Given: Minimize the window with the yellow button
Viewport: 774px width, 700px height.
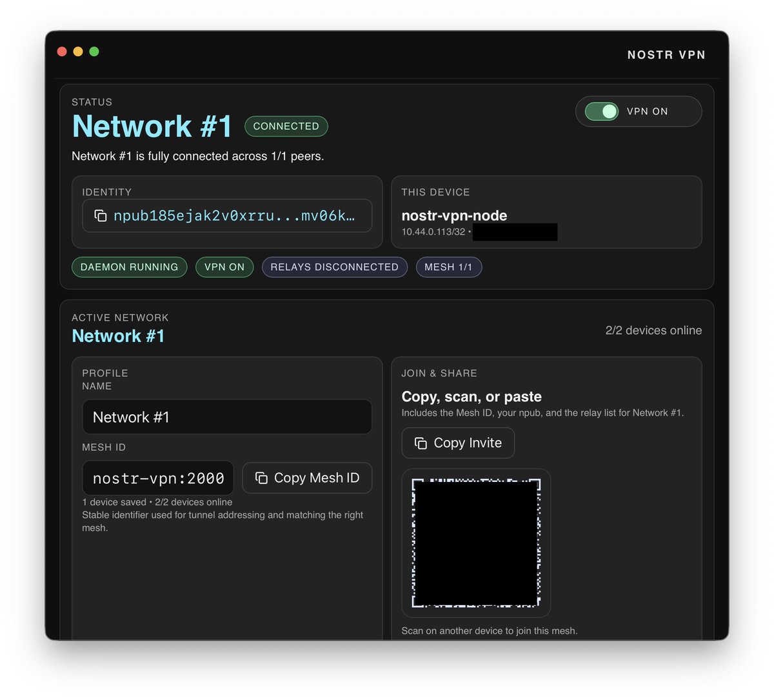Looking at the screenshot, I should (x=78, y=52).
